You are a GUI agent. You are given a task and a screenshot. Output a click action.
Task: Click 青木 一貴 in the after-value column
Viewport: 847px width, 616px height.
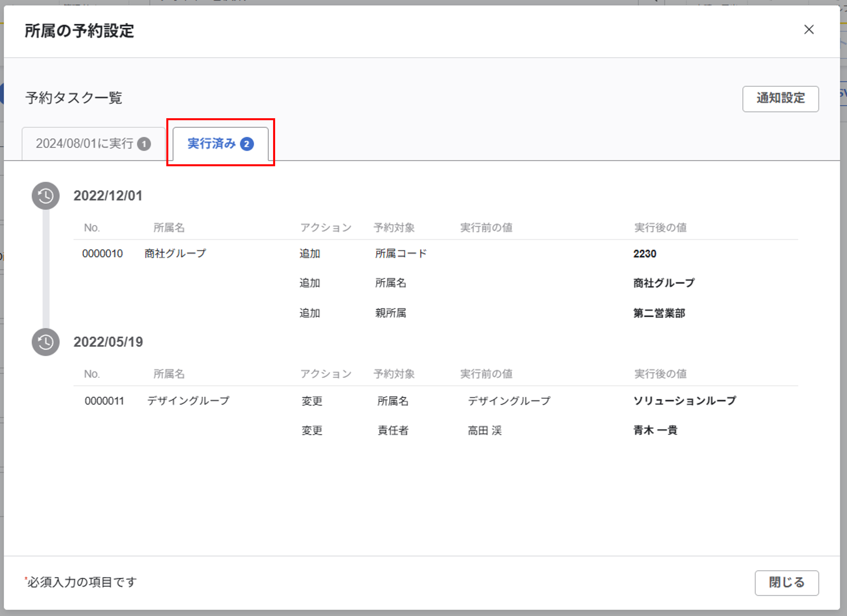click(655, 430)
